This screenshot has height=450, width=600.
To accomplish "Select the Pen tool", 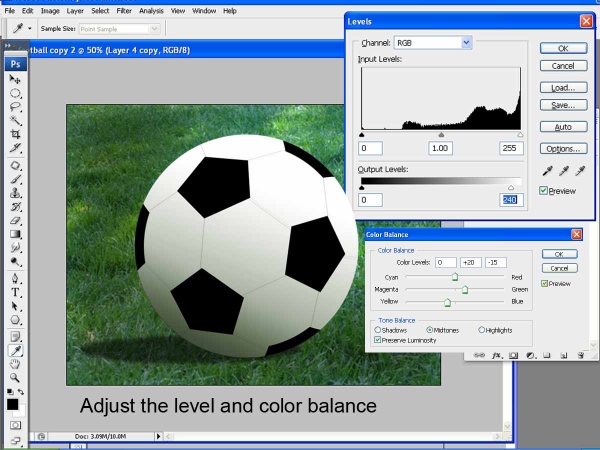I will pyautogui.click(x=15, y=278).
